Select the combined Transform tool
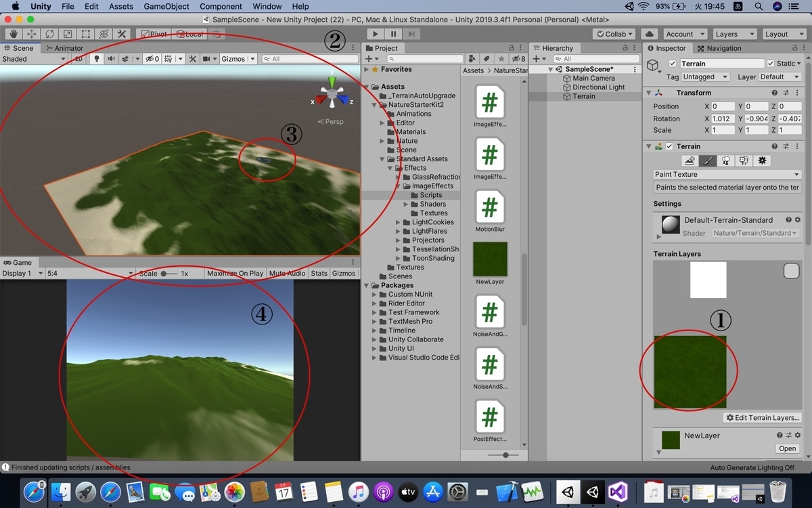This screenshot has height=508, width=812. pos(104,34)
